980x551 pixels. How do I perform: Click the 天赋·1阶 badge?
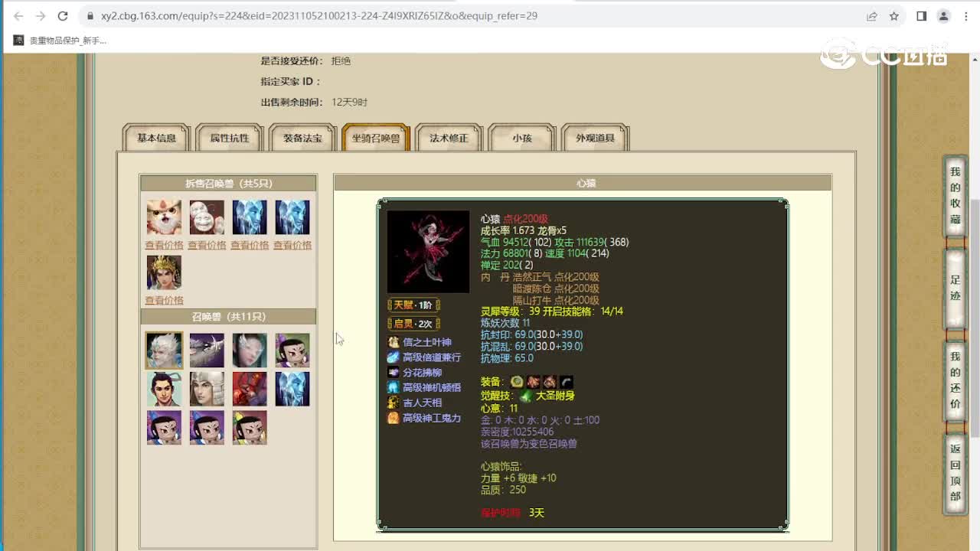(413, 305)
